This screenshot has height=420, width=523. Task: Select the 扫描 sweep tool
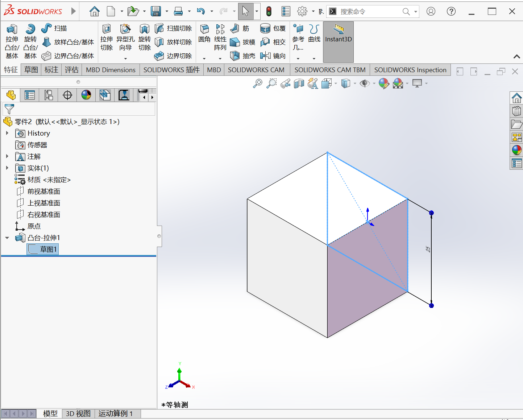[54, 28]
